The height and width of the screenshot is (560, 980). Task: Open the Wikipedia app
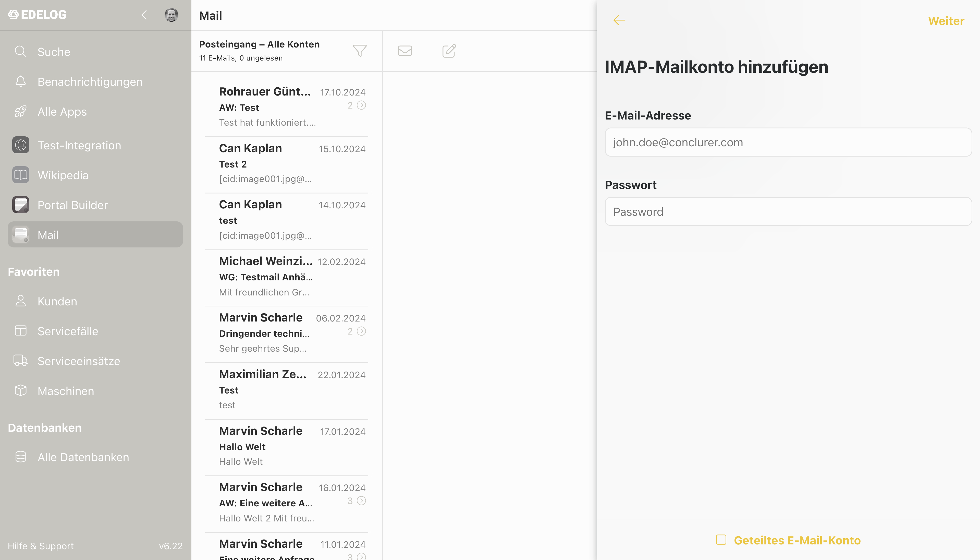[x=95, y=175]
